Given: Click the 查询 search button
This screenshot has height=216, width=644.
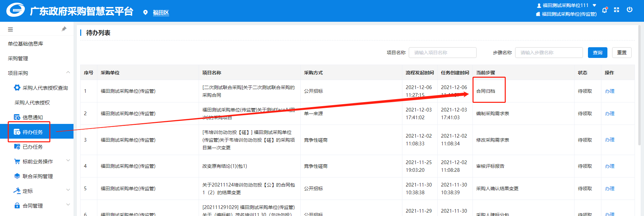Looking at the screenshot, I should [597, 53].
